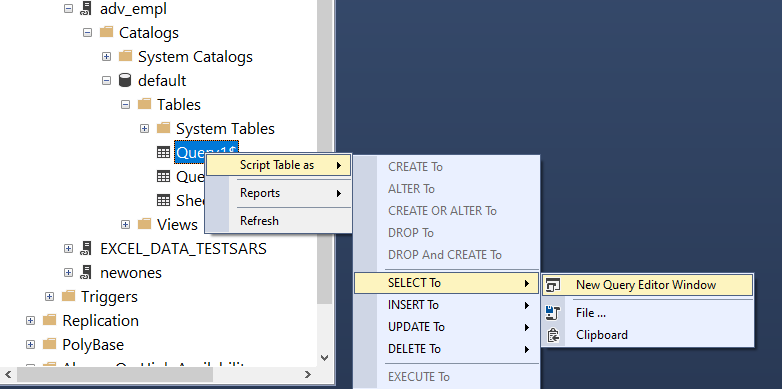The width and height of the screenshot is (782, 389).
Task: Click the System Catalogs folder icon
Action: [x=125, y=56]
